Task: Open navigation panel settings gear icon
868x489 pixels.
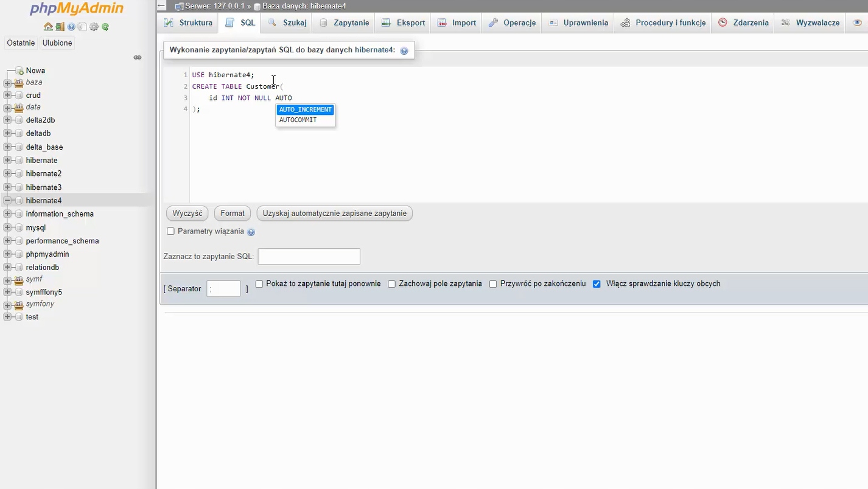Action: coord(94,27)
